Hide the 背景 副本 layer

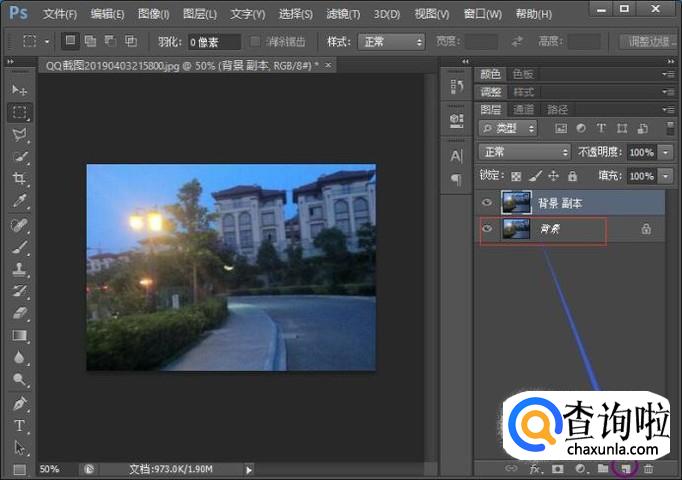click(x=487, y=203)
